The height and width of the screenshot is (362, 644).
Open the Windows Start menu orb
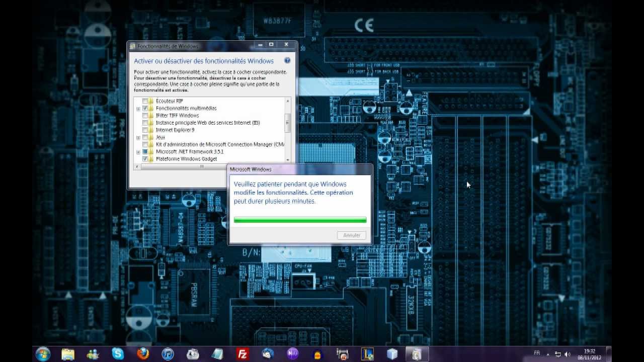point(43,354)
